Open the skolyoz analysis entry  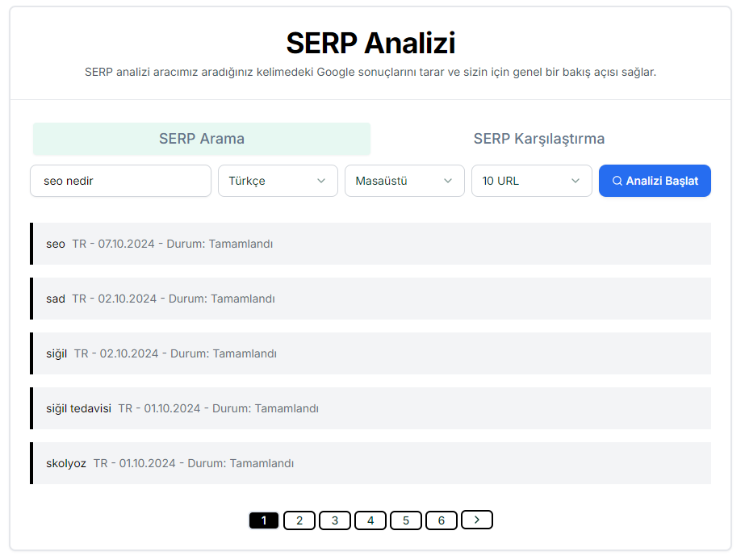point(371,463)
